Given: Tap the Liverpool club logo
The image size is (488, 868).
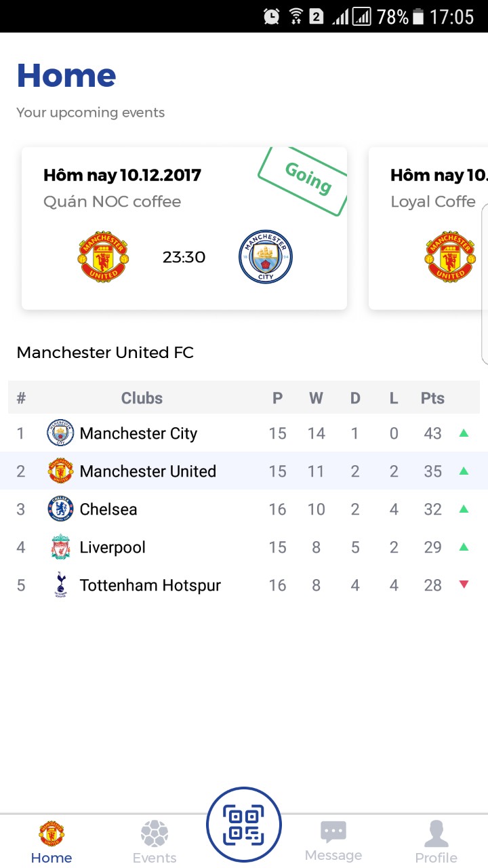Looking at the screenshot, I should (x=60, y=547).
